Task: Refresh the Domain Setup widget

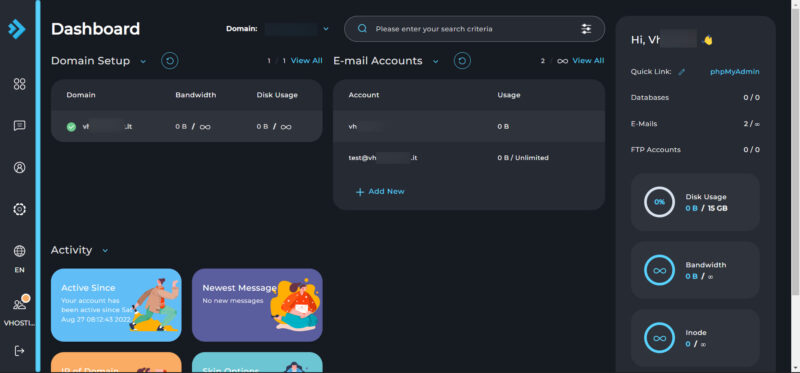Action: tap(170, 61)
